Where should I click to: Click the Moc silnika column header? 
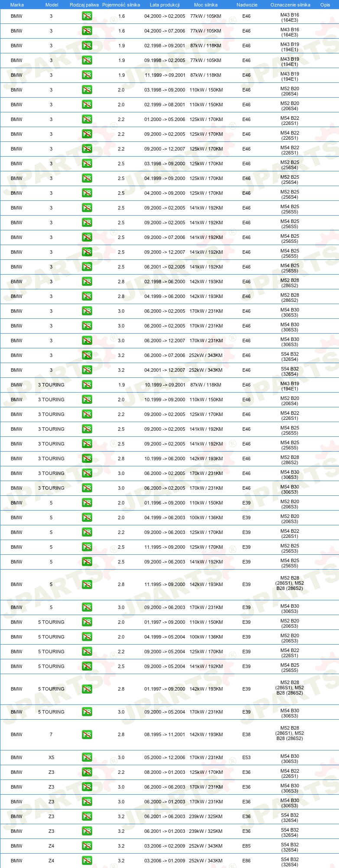click(x=206, y=5)
